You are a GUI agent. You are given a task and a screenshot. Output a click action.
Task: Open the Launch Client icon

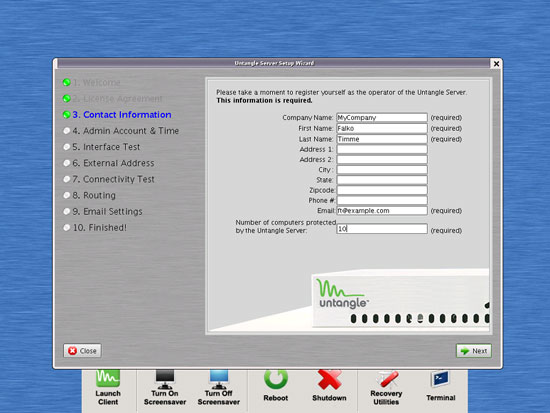point(108,379)
